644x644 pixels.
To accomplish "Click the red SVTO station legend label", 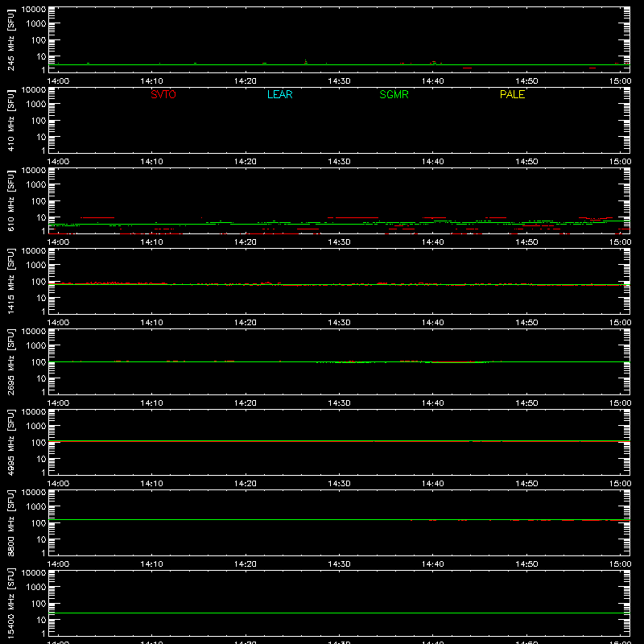I will click(x=163, y=94).
